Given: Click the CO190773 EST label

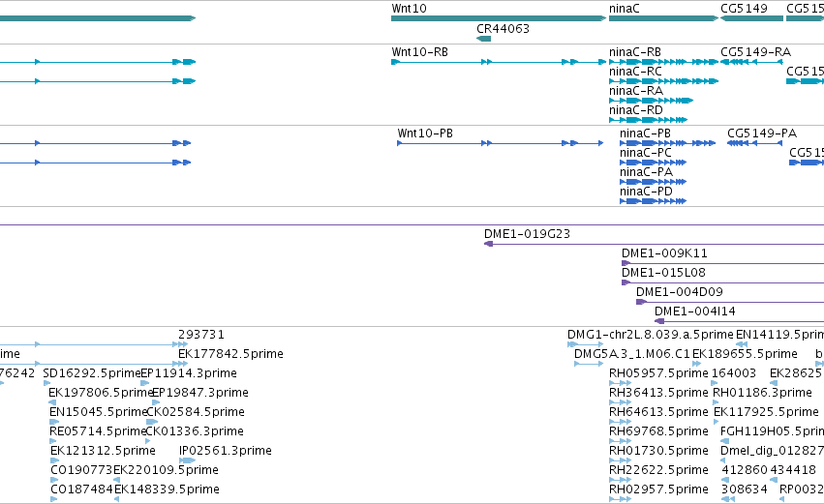Looking at the screenshot, I should pos(81,470).
